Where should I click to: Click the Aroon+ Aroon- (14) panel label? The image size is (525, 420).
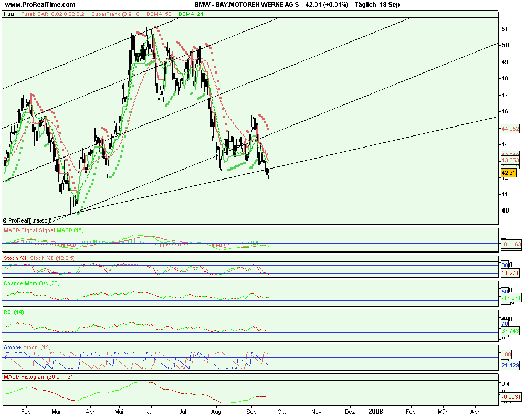(x=27, y=348)
